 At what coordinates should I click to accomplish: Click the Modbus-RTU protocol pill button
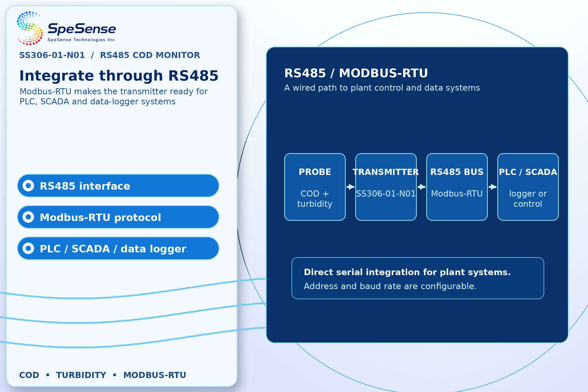[118, 217]
